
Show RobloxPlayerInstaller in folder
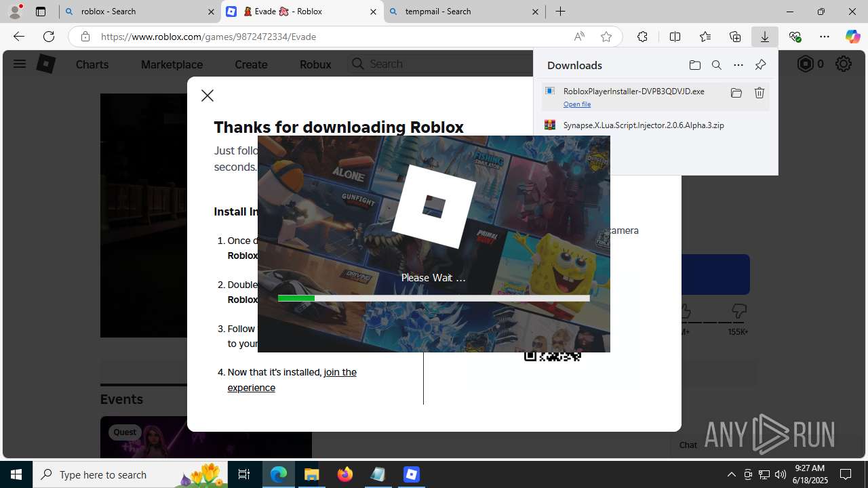coord(736,93)
